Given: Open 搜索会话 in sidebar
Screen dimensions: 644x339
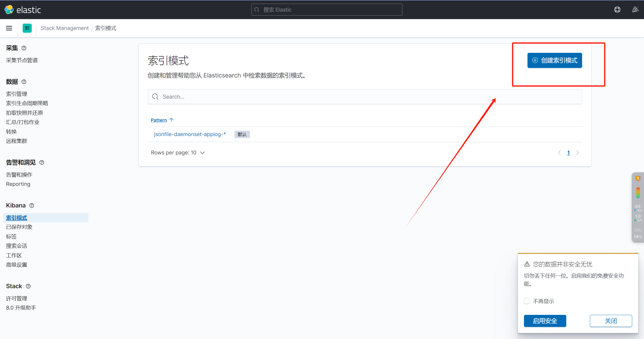Looking at the screenshot, I should coord(17,246).
